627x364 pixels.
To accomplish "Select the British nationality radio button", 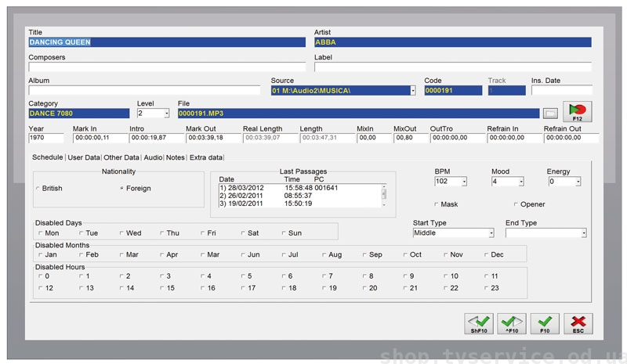I will [39, 189].
